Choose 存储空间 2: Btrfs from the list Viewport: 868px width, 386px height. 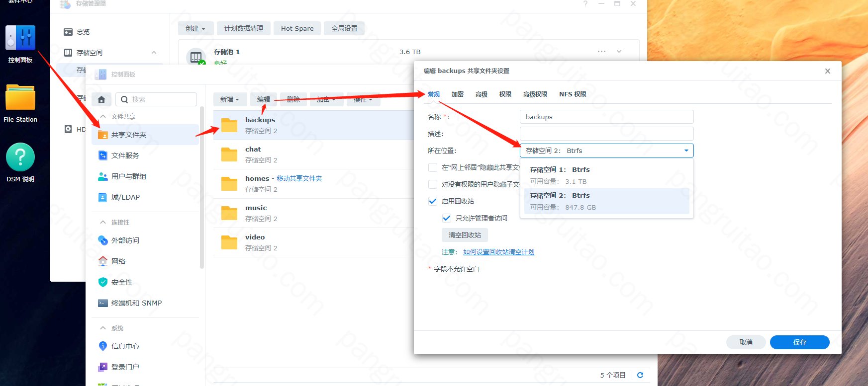607,201
